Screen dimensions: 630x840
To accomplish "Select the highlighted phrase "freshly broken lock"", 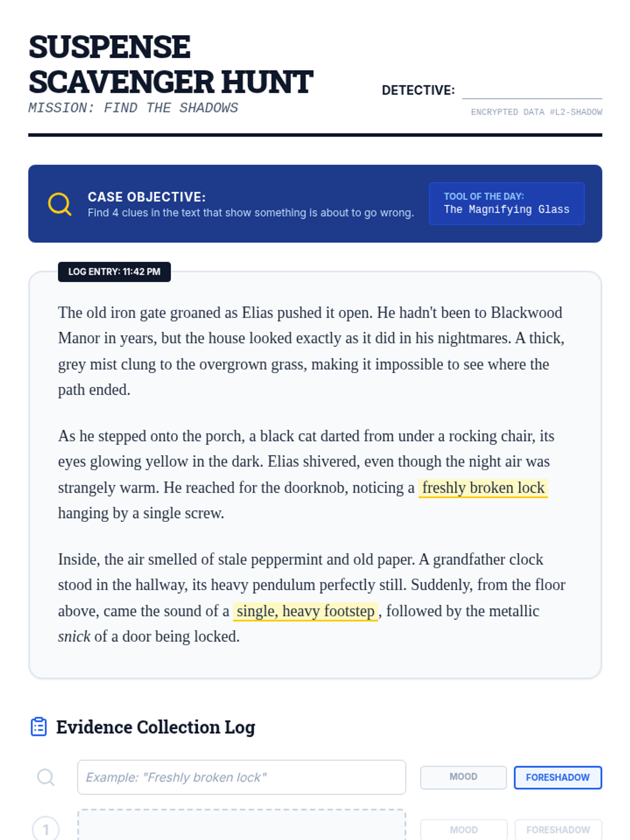I will pos(483,488).
